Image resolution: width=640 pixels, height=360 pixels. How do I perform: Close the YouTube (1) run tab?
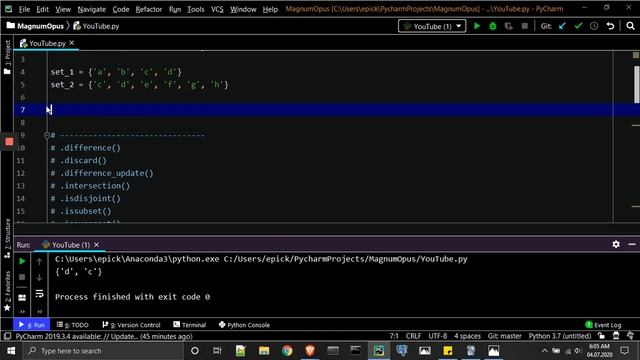(x=96, y=244)
